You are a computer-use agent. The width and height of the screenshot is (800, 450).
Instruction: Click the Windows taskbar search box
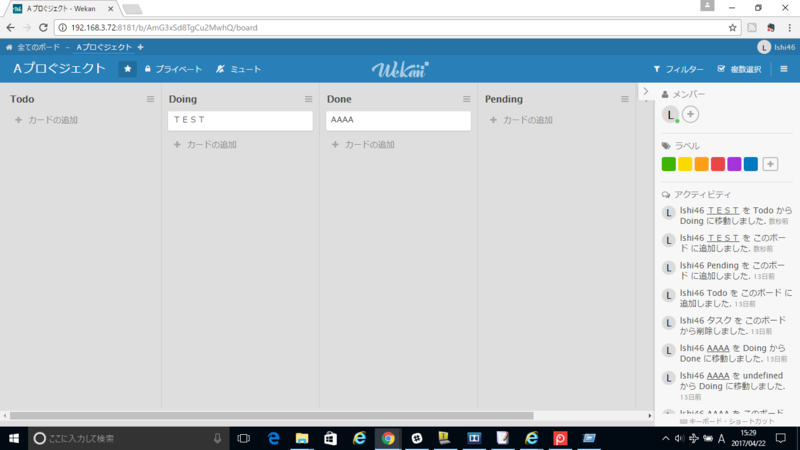pyautogui.click(x=129, y=438)
